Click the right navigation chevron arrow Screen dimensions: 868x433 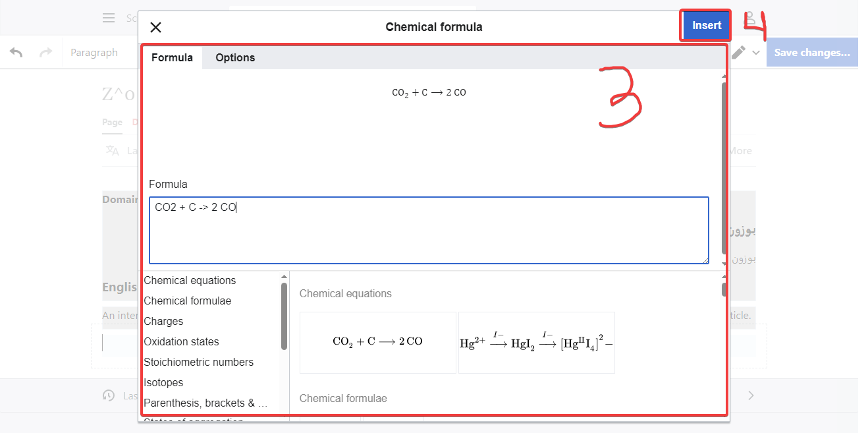[x=751, y=395]
